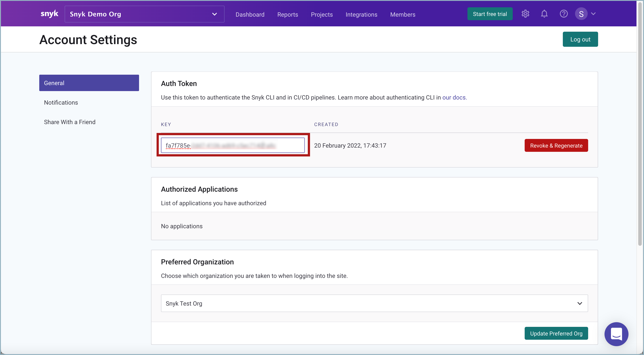The height and width of the screenshot is (355, 644).
Task: Click the 'Account Settings' page title
Action: 88,40
